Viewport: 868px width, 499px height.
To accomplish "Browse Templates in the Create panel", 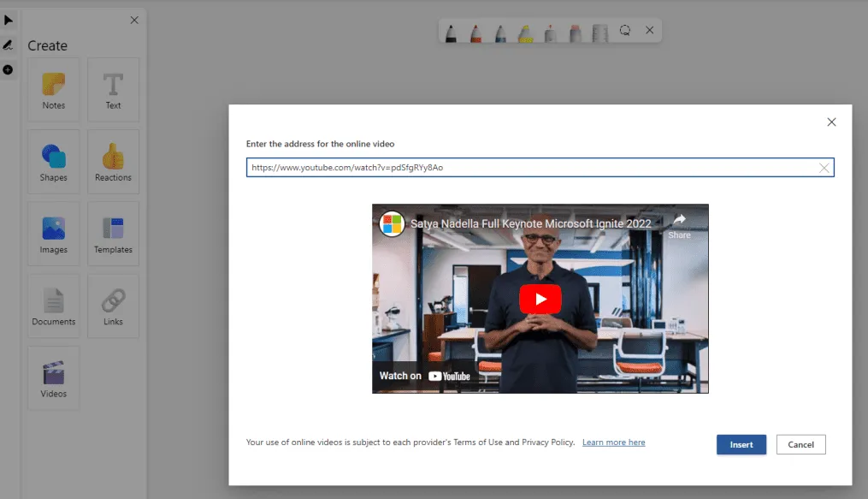I will click(113, 233).
